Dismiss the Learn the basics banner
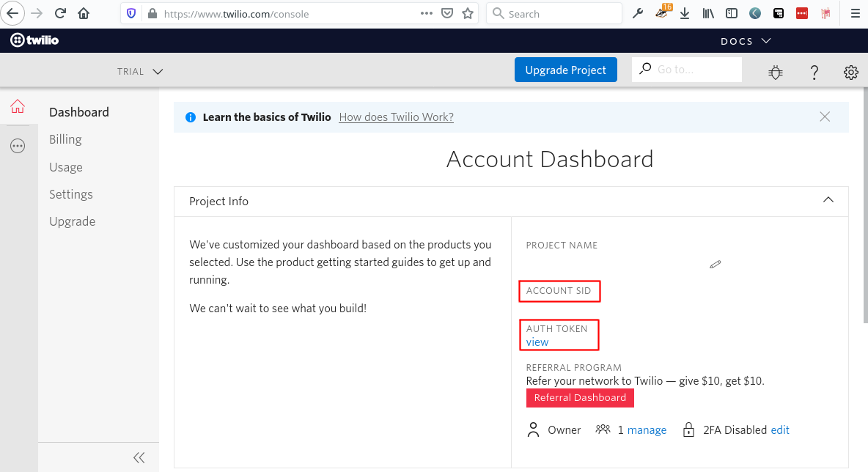This screenshot has height=472, width=868. pyautogui.click(x=825, y=117)
